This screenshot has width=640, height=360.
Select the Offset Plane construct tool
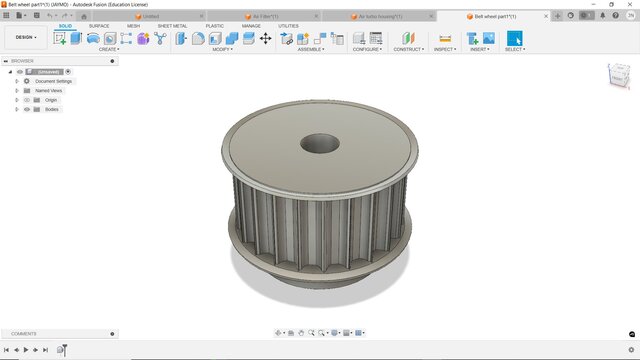408,38
